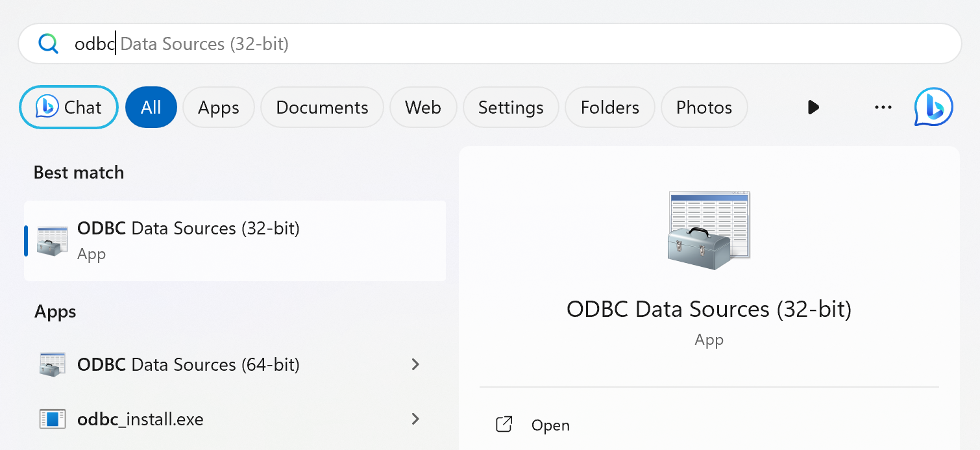Click the odbc_install.exe file icon

(x=53, y=419)
